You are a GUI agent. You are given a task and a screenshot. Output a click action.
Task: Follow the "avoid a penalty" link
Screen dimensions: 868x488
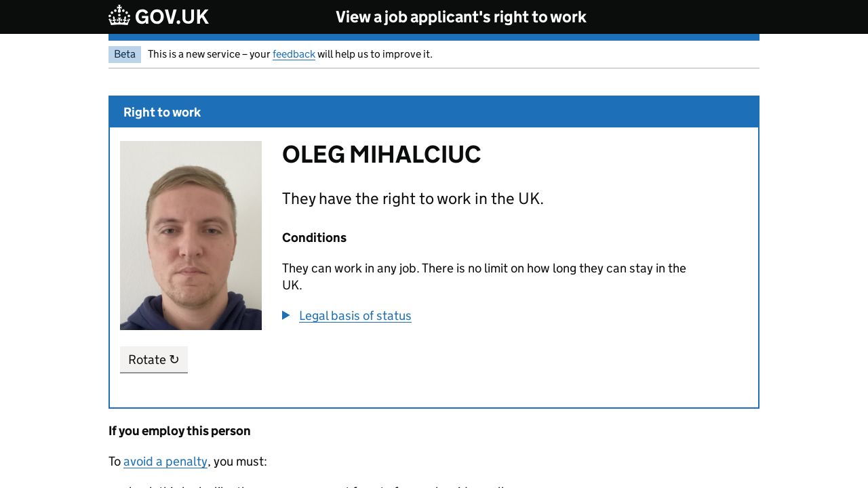point(165,462)
